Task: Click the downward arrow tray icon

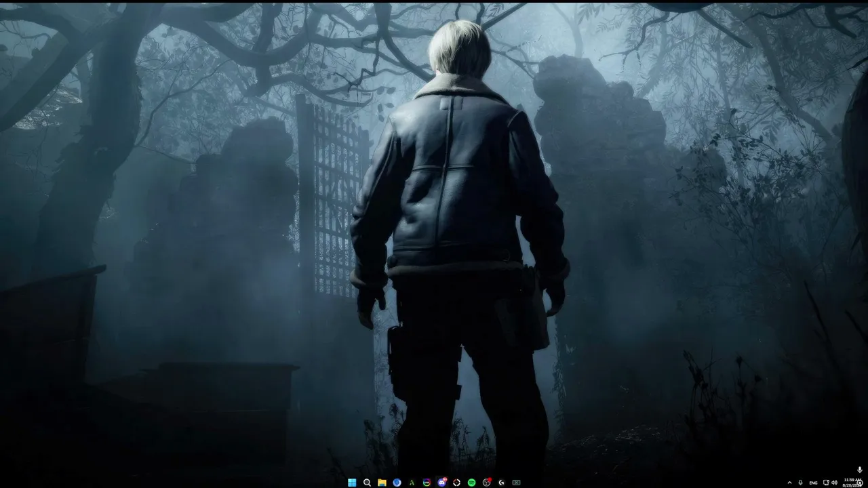Action: [x=801, y=483]
